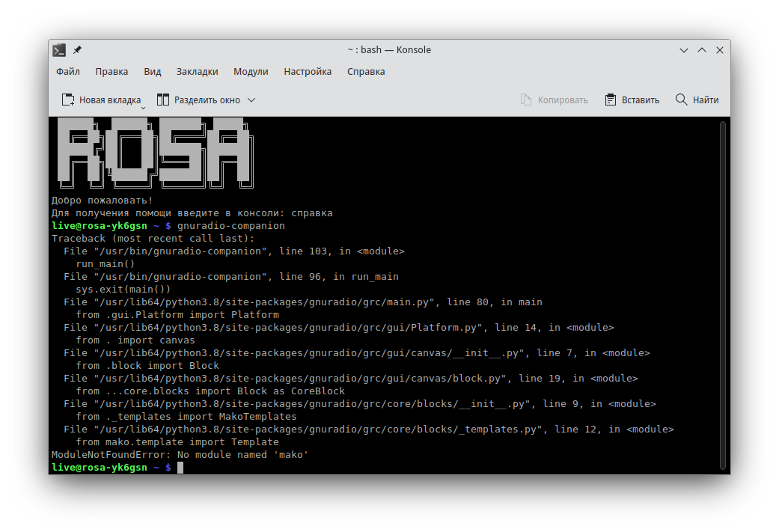This screenshot has height=532, width=779.
Task: Click the terminal vertical scrollbar
Action: pos(723,295)
